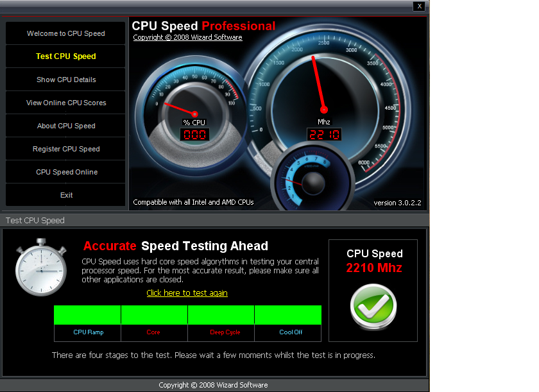Image resolution: width=539 pixels, height=392 pixels.
Task: Click the Mhz digital readout 2210
Action: click(x=324, y=134)
